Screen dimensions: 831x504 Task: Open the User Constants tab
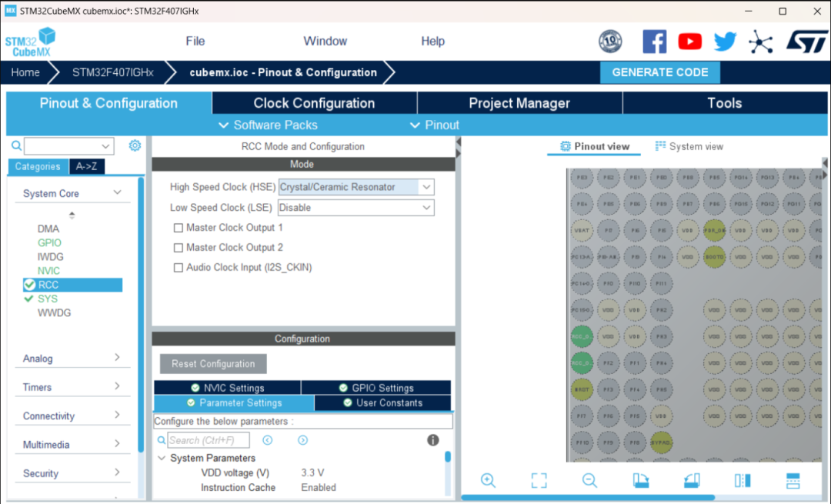tap(382, 402)
